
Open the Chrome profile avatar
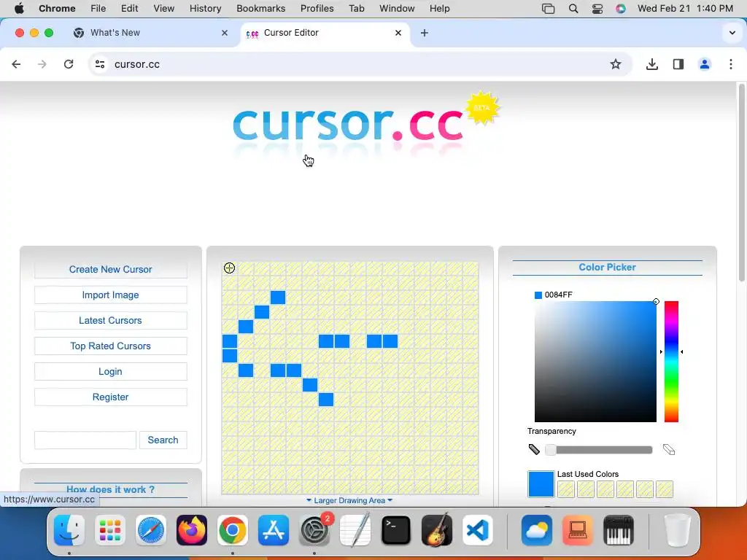click(x=705, y=64)
